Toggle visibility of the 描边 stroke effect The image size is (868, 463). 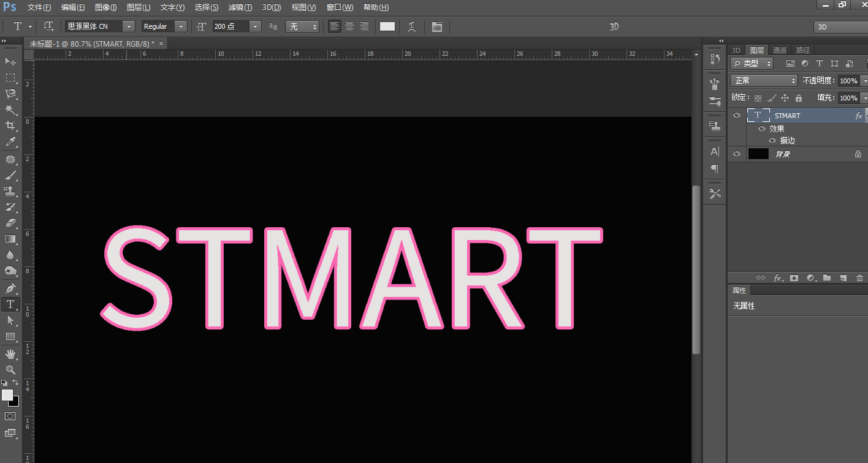pyautogui.click(x=772, y=140)
